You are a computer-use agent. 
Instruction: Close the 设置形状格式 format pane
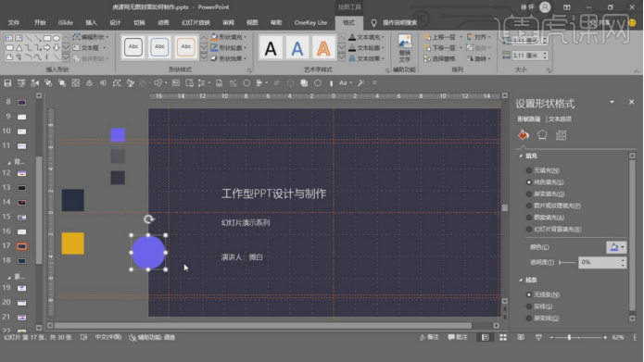[631, 102]
